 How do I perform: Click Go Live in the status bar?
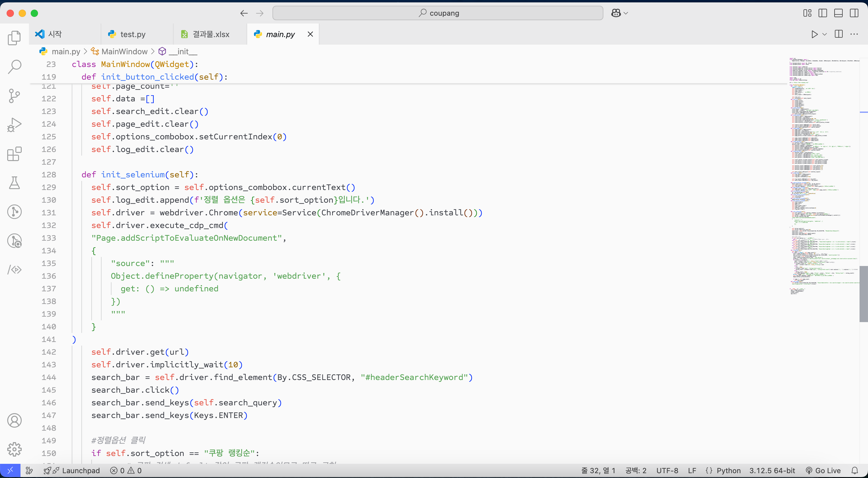(x=823, y=470)
